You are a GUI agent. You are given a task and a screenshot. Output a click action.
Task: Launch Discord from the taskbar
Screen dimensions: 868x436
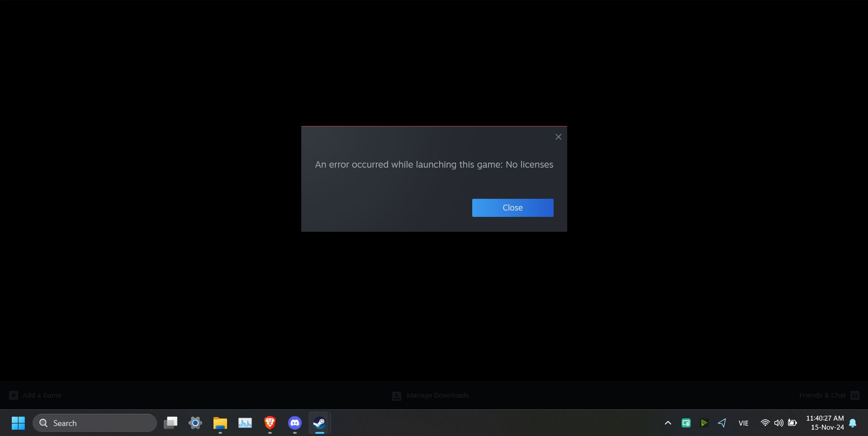(x=294, y=423)
